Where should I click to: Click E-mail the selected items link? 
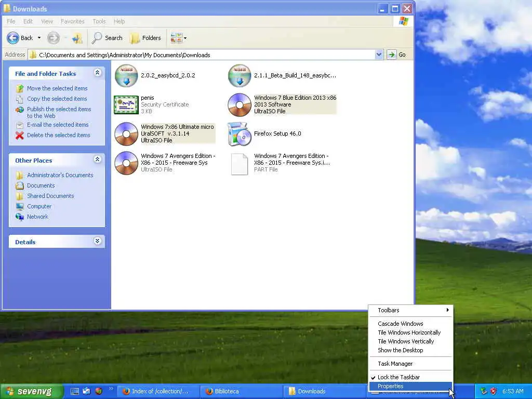pyautogui.click(x=58, y=125)
